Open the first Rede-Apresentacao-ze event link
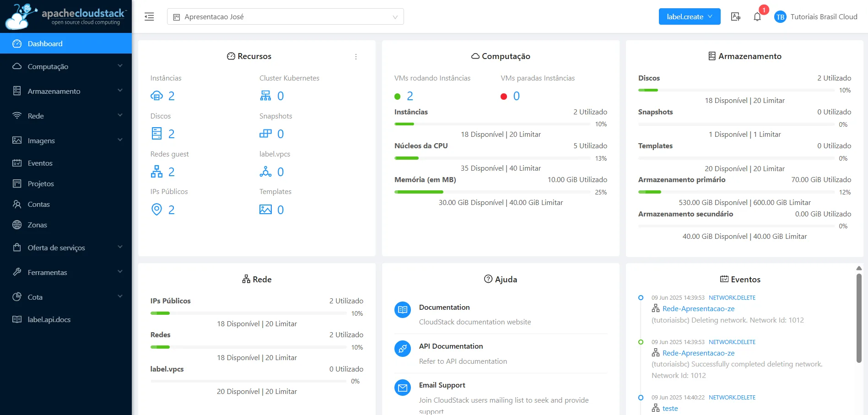This screenshot has width=868, height=415. (698, 309)
